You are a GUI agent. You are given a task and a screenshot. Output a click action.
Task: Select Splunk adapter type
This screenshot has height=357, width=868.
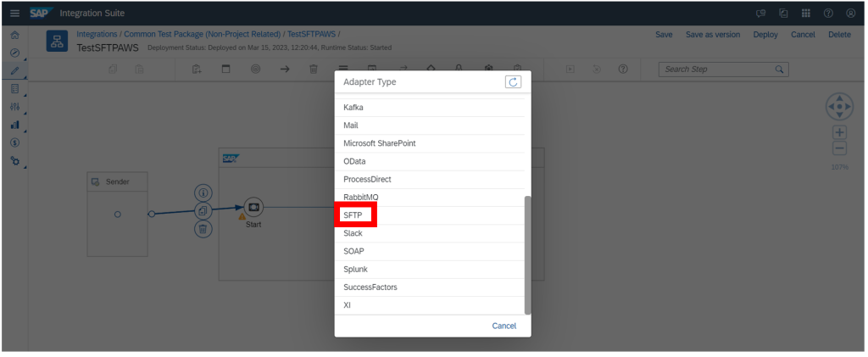[430, 270]
